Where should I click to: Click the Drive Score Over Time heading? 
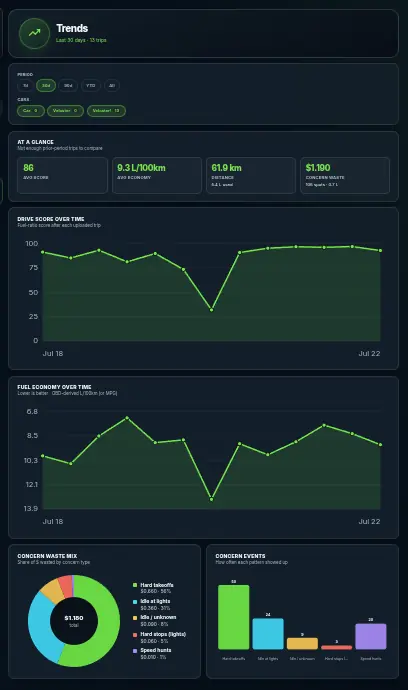click(x=51, y=219)
